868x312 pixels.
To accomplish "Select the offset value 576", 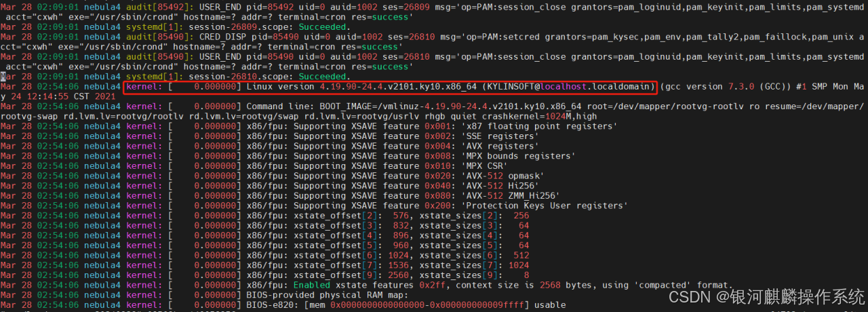I will [x=401, y=216].
